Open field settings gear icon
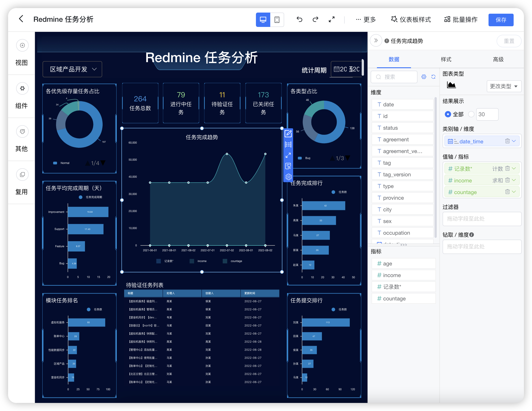The image size is (532, 411). coord(424,77)
